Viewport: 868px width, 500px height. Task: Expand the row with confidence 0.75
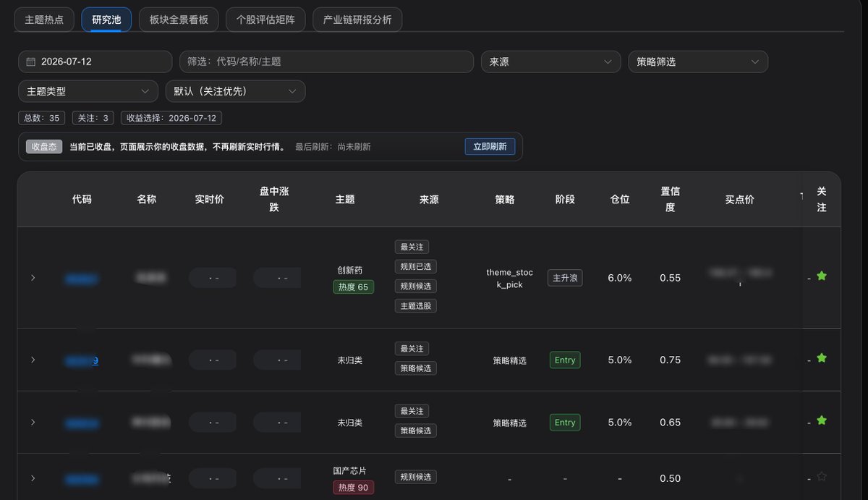click(x=33, y=360)
